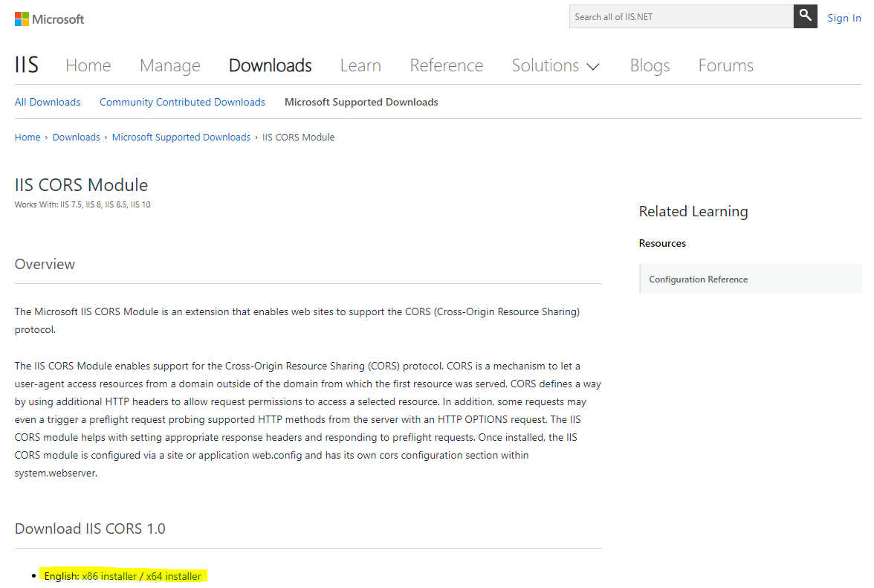Open the Home nav item
Screen dimensions: 874x588
88,65
